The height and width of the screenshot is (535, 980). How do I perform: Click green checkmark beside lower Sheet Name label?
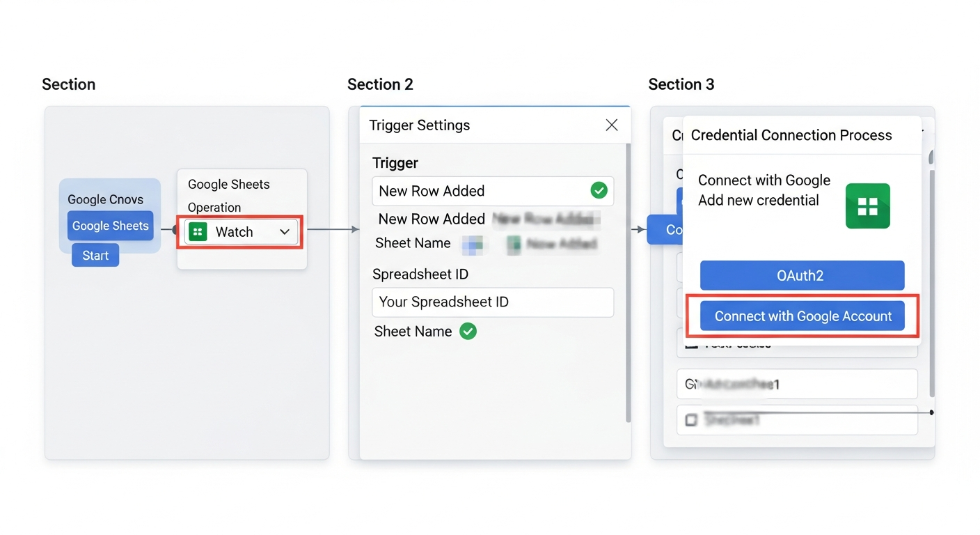[468, 332]
